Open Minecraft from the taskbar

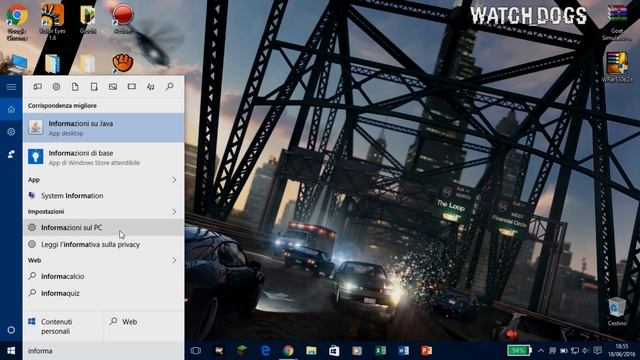pos(242,351)
